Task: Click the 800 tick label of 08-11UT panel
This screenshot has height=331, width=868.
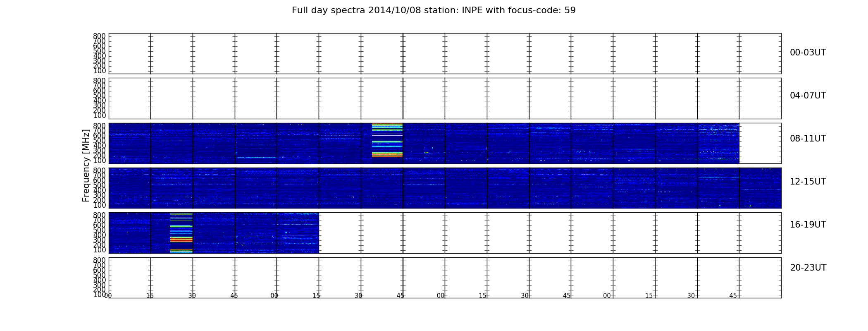Action: 99,126
